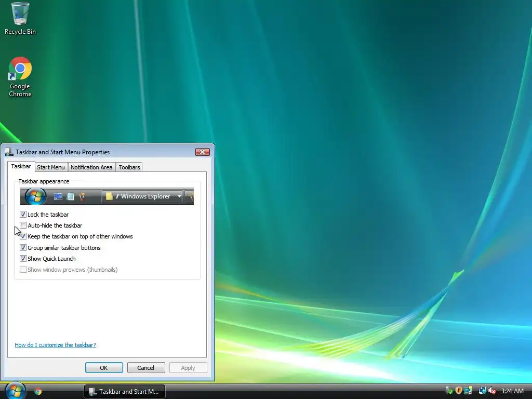This screenshot has height=399, width=532.
Task: Confirm with the OK button
Action: (104, 368)
